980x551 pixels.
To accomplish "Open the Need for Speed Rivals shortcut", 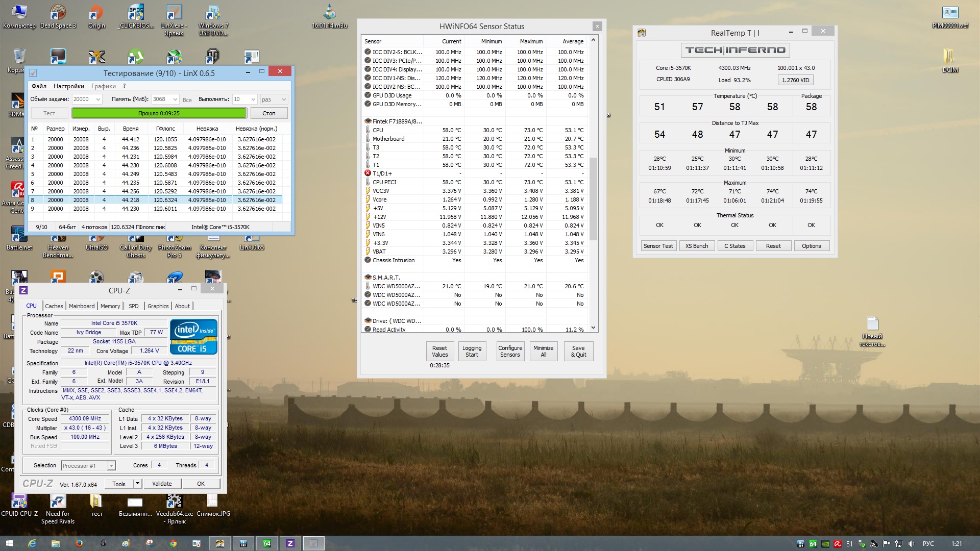I will [x=58, y=503].
